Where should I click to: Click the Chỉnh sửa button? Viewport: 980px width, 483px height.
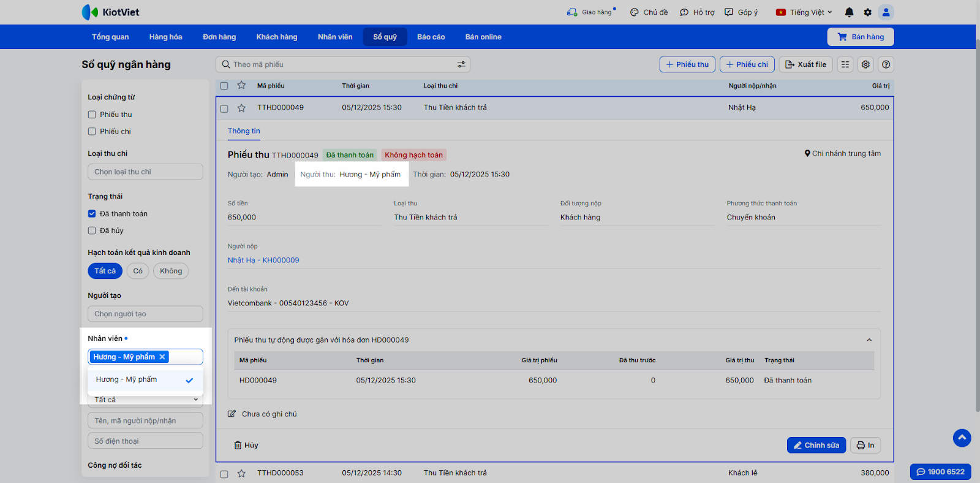[816, 445]
